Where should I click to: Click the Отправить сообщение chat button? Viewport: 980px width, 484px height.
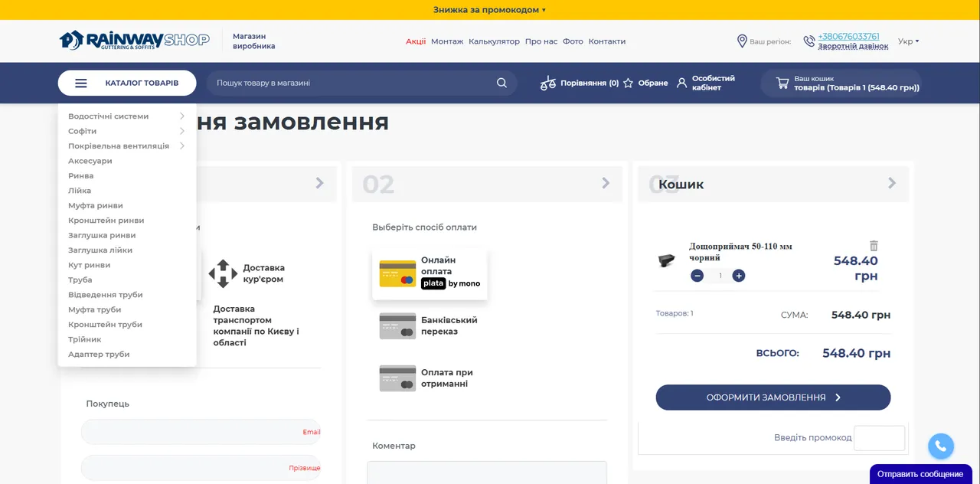[921, 474]
